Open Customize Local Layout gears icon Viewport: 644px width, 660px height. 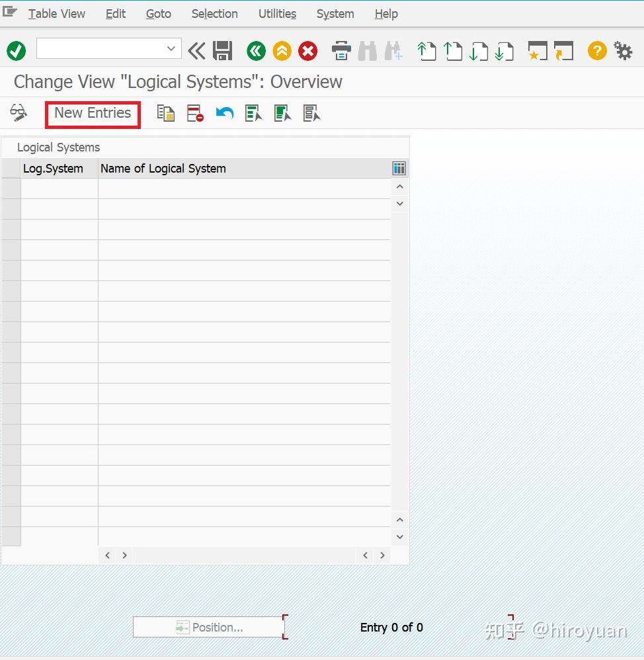click(x=623, y=51)
